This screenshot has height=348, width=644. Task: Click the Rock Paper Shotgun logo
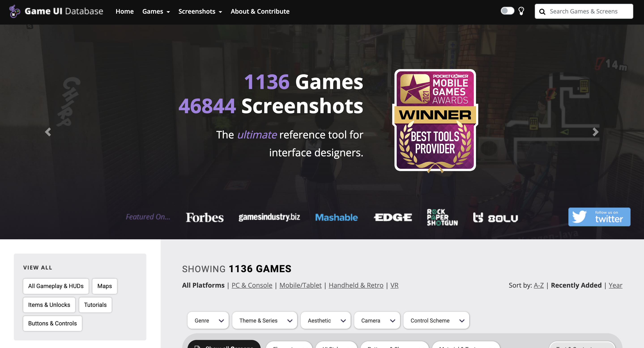[441, 217]
